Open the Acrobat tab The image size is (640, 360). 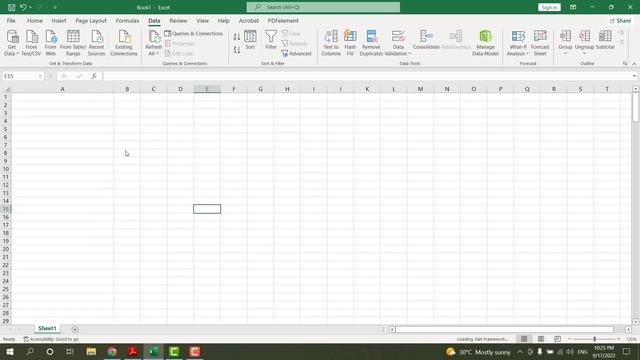pyautogui.click(x=249, y=20)
